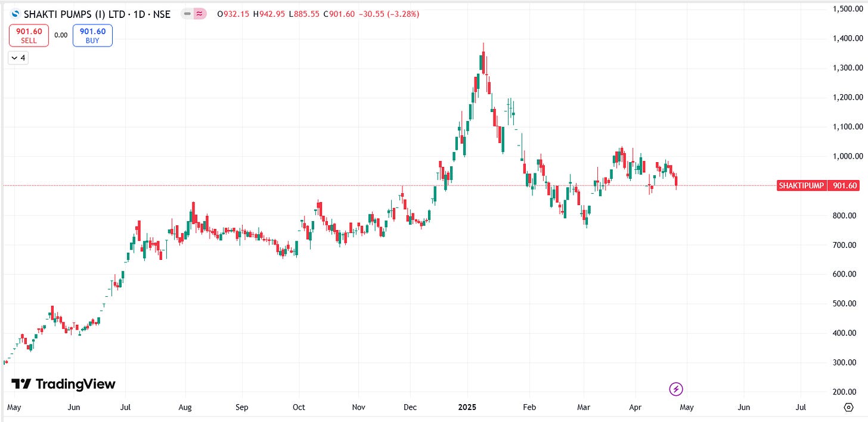This screenshot has width=868, height=422.
Task: Click the Nov label on time axis
Action: click(358, 408)
